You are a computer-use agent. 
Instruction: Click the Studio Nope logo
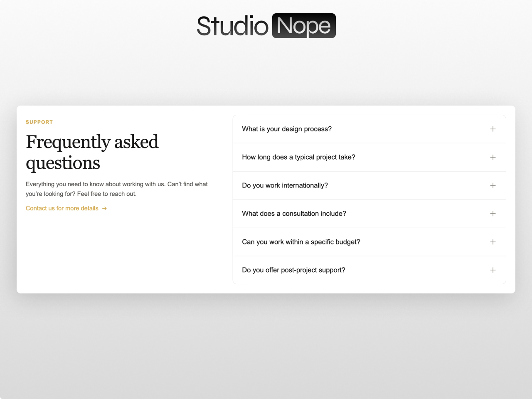(266, 25)
